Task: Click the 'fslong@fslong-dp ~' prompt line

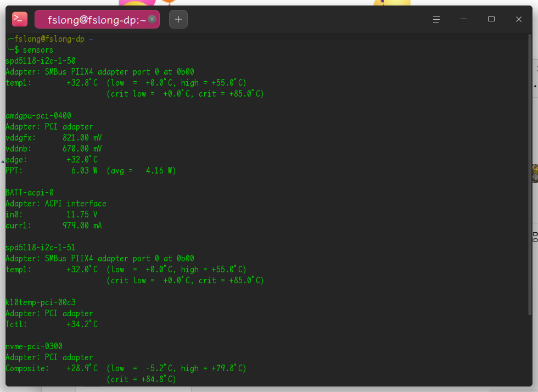Action: 54,39
